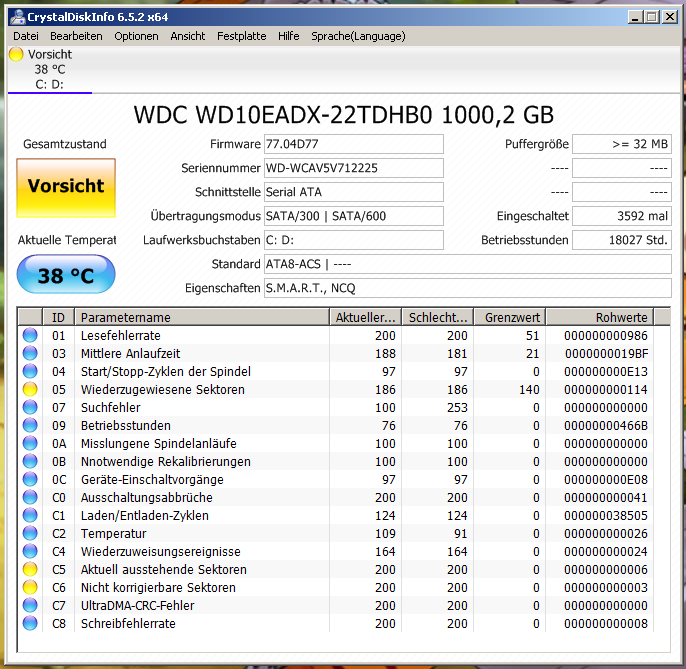
Task: Click the blue status icon for Wiederzuweisungsereignisse
Action: click(x=30, y=551)
